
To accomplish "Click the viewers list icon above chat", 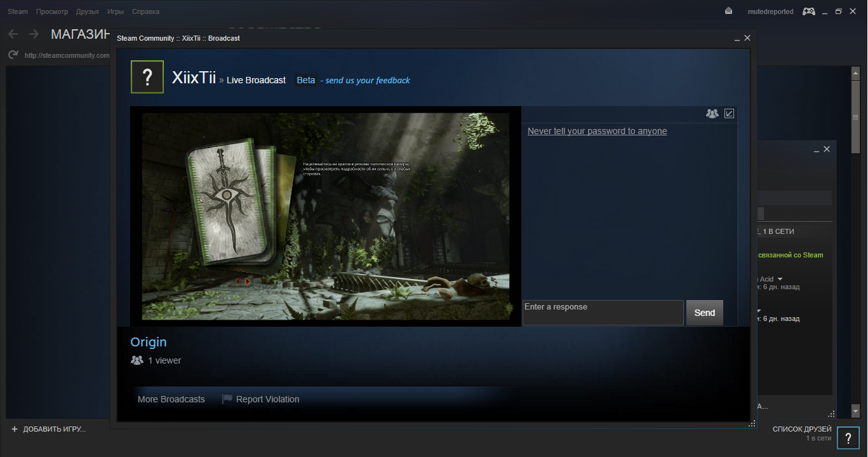I will click(x=712, y=114).
